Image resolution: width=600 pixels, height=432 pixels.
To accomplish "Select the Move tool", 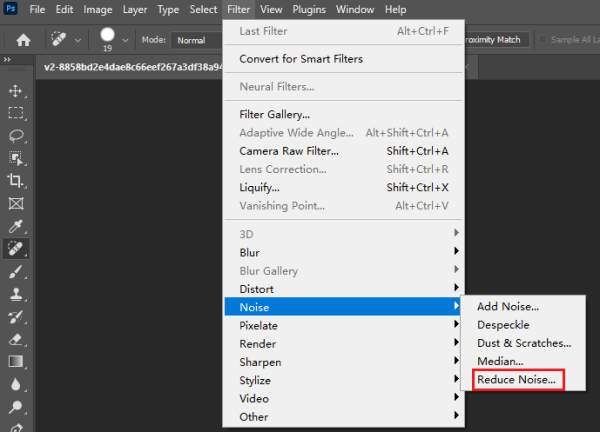I will pyautogui.click(x=15, y=91).
